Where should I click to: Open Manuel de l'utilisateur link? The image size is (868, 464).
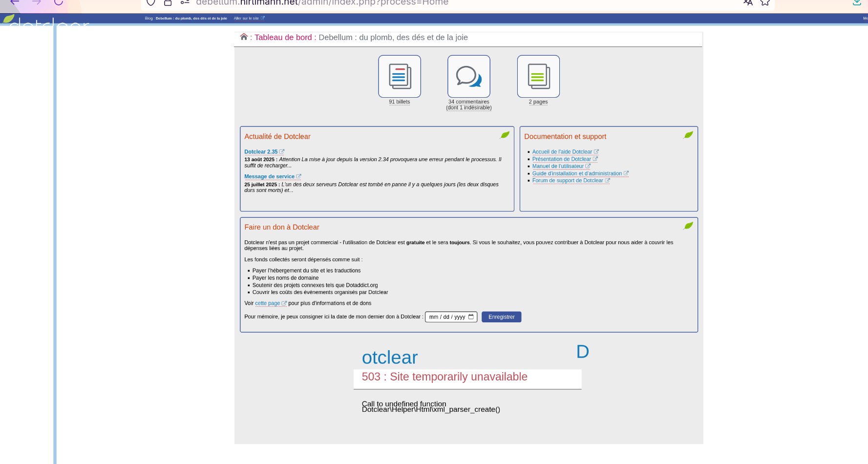[x=558, y=166]
